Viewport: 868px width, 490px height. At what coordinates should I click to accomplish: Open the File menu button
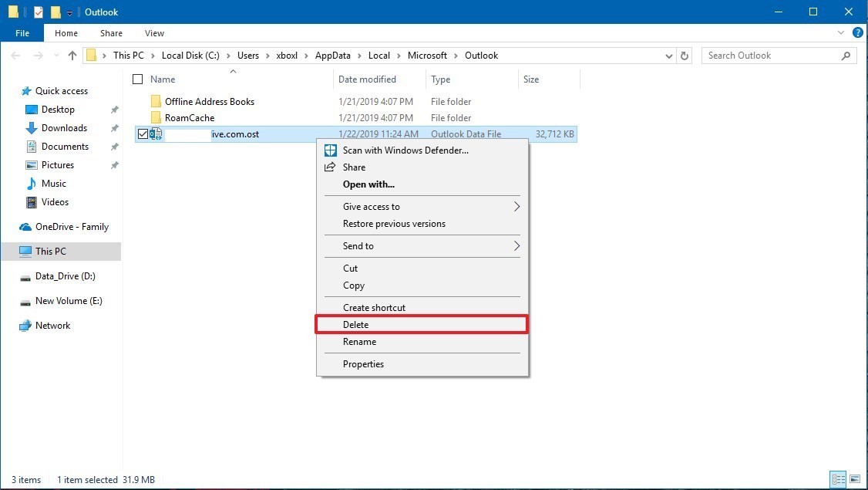(22, 33)
